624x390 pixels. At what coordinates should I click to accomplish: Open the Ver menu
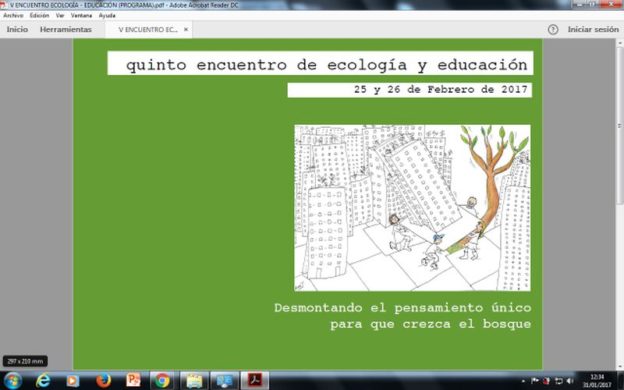click(x=60, y=16)
